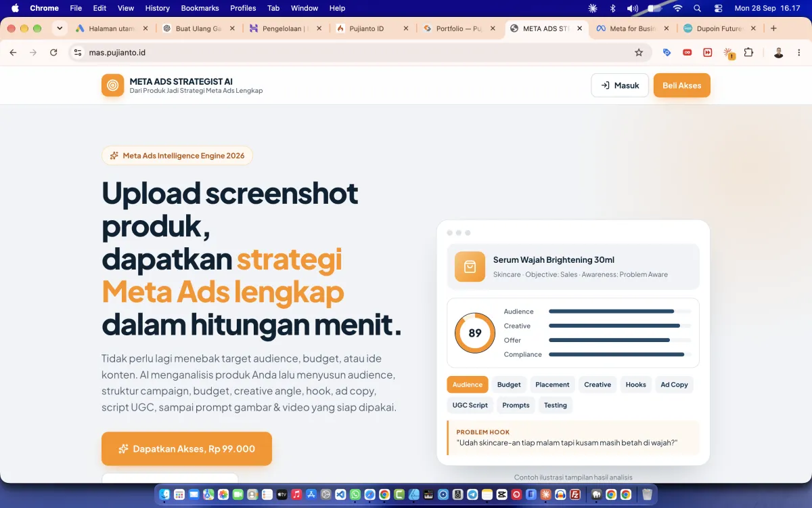The height and width of the screenshot is (508, 812).
Task: Select the Ad Copy chip
Action: point(674,385)
